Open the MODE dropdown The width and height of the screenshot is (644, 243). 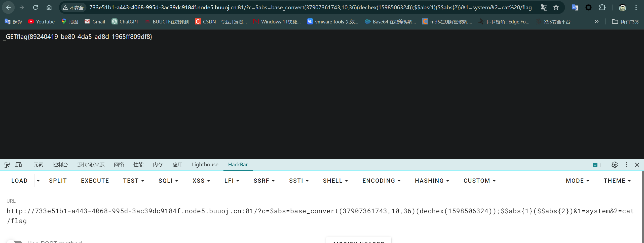578,181
